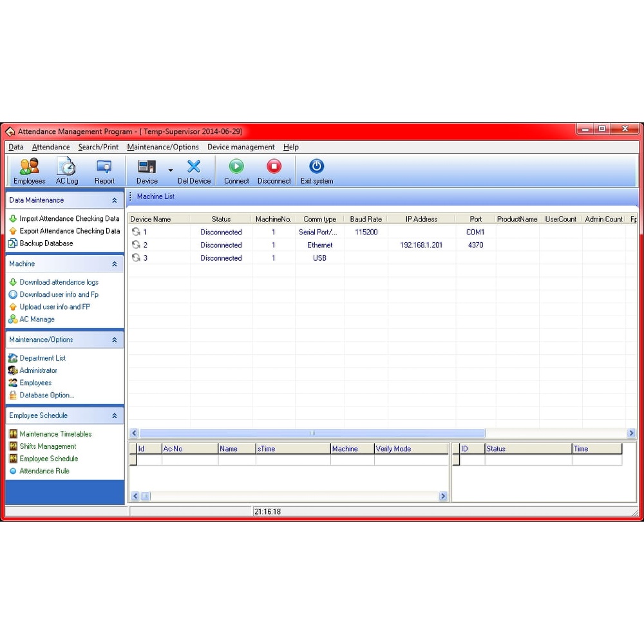This screenshot has width=644, height=644.
Task: Open the Department List
Action: coord(41,358)
